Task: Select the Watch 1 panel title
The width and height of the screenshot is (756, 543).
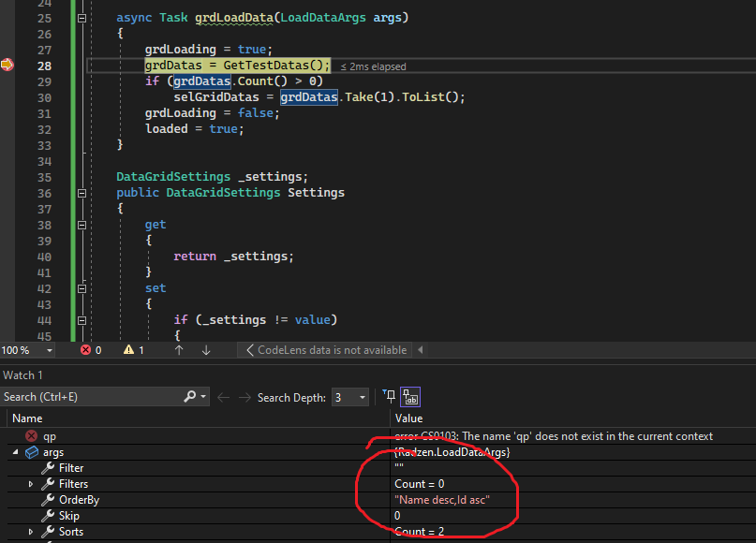Action: click(x=22, y=375)
